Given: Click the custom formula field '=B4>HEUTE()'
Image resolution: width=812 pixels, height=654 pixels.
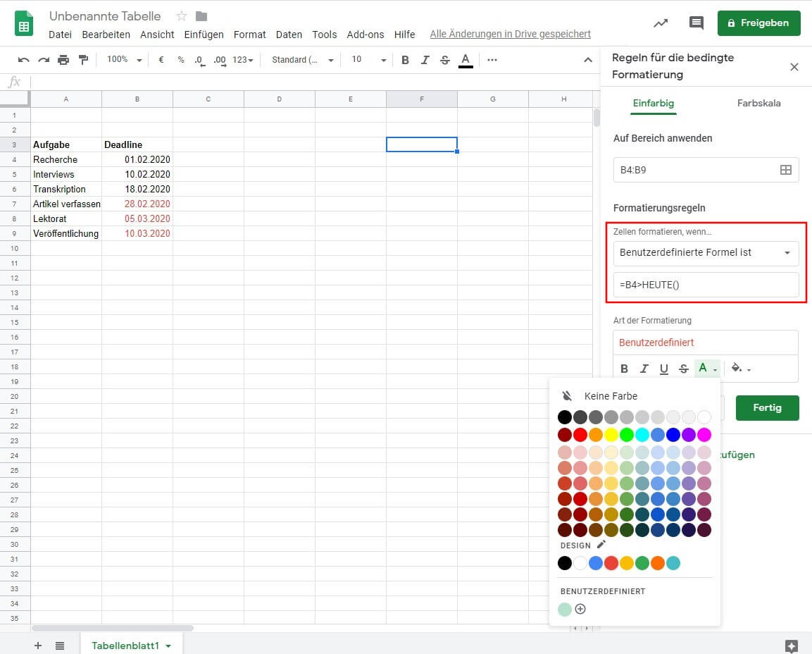Looking at the screenshot, I should tap(706, 285).
